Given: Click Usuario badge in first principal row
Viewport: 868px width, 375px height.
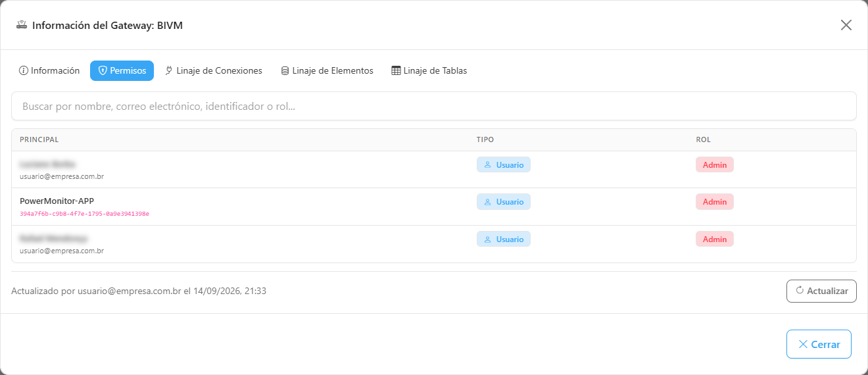Looking at the screenshot, I should [504, 164].
